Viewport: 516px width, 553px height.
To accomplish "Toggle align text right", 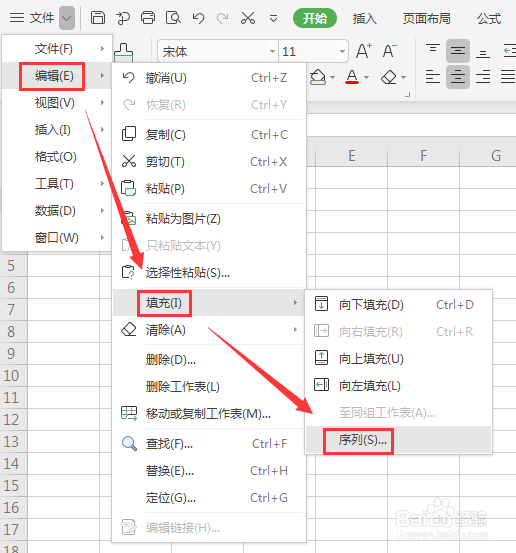I will [x=483, y=77].
